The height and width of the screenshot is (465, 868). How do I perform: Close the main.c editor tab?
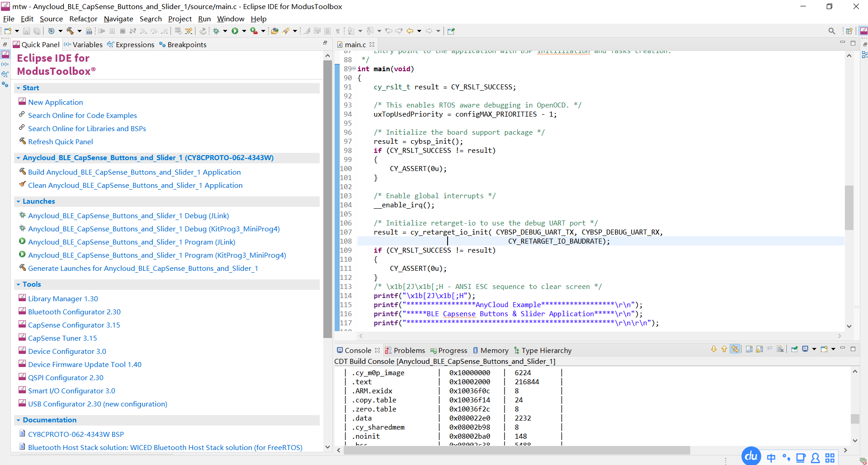click(x=372, y=44)
